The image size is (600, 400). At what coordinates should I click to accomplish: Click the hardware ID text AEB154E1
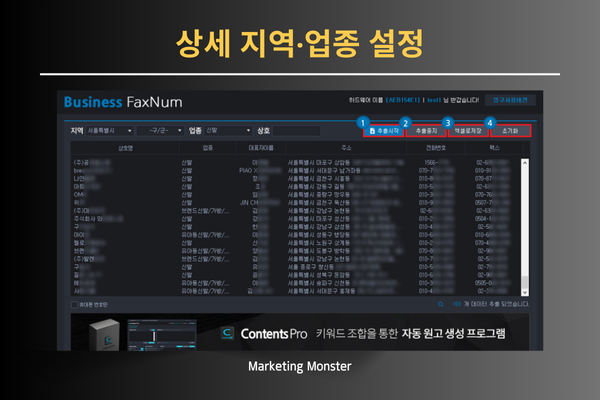(x=403, y=100)
